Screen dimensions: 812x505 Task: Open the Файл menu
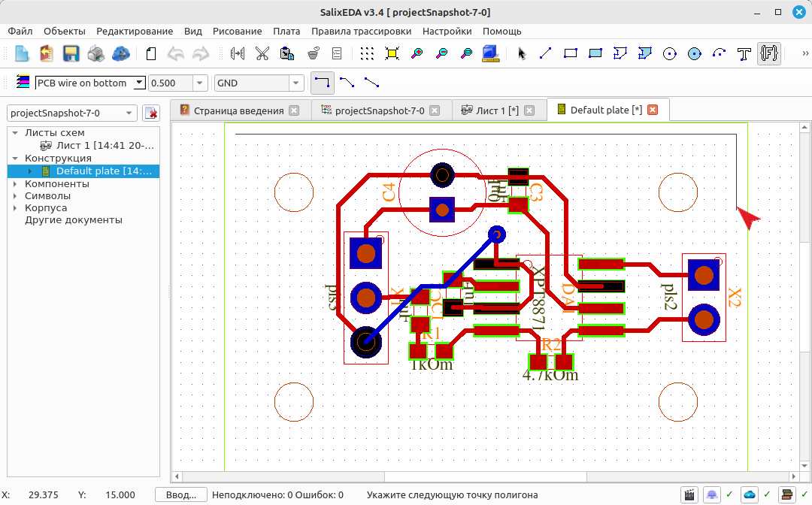[20, 31]
